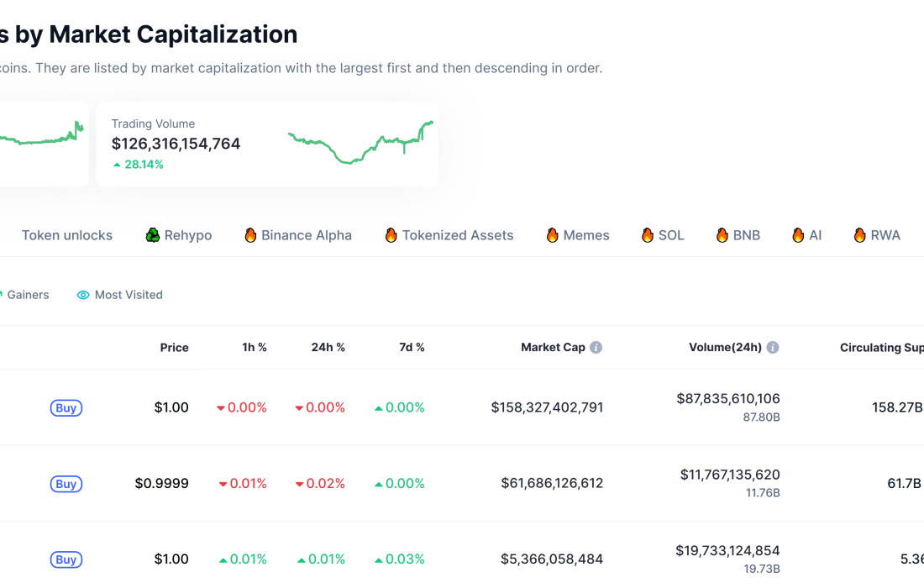
Task: Open the Trading Volume chart card
Action: [x=267, y=144]
